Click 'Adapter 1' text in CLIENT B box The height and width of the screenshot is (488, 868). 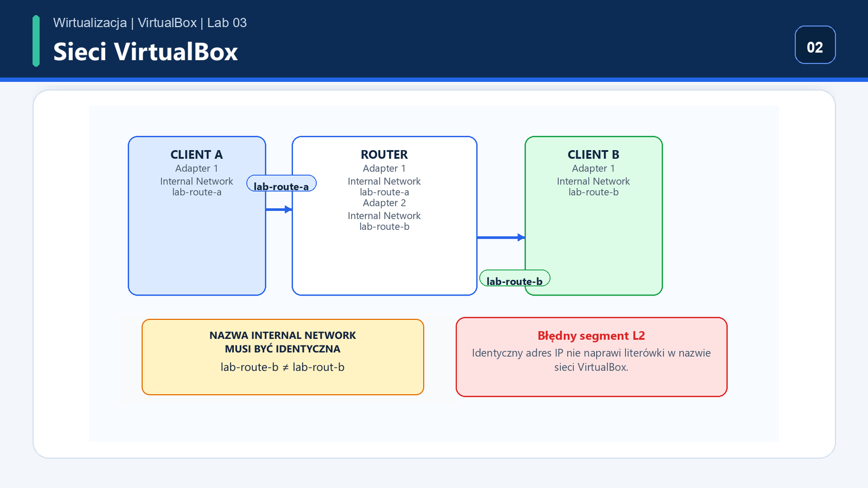[x=593, y=169]
